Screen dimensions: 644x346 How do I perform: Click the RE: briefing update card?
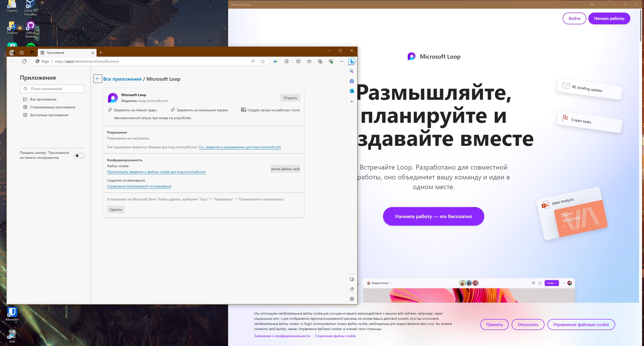[x=589, y=89]
